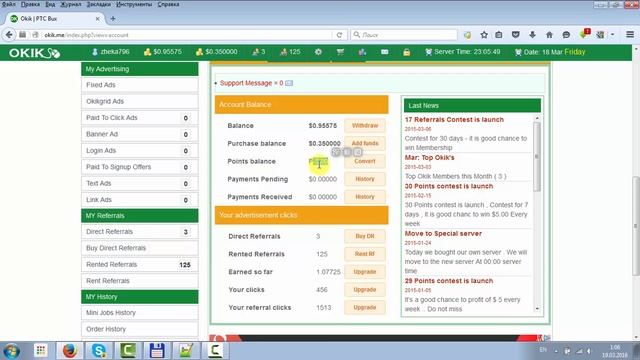Open the mail envelope icon in green bar
The width and height of the screenshot is (640, 360).
pyautogui.click(x=384, y=52)
